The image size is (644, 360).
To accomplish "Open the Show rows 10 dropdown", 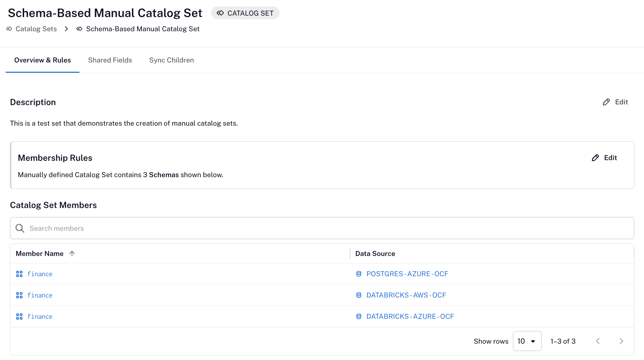I will 527,341.
